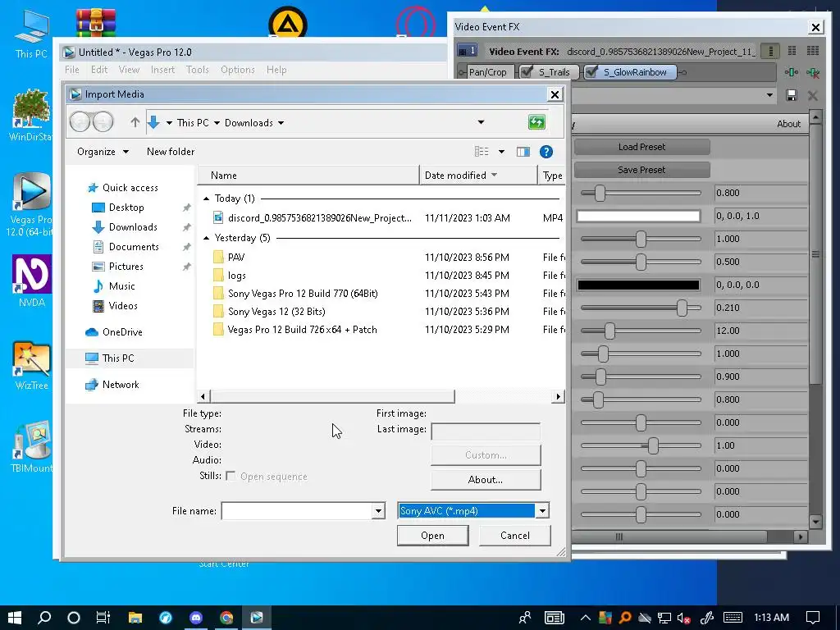Click the black color swatch in Video Event FX
Screen dimensions: 840x630
(x=638, y=285)
